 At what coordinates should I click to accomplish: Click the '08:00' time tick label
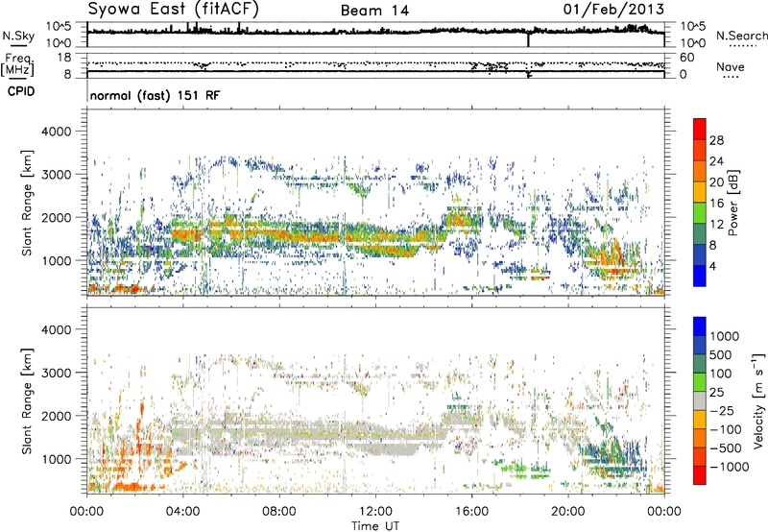coord(278,512)
